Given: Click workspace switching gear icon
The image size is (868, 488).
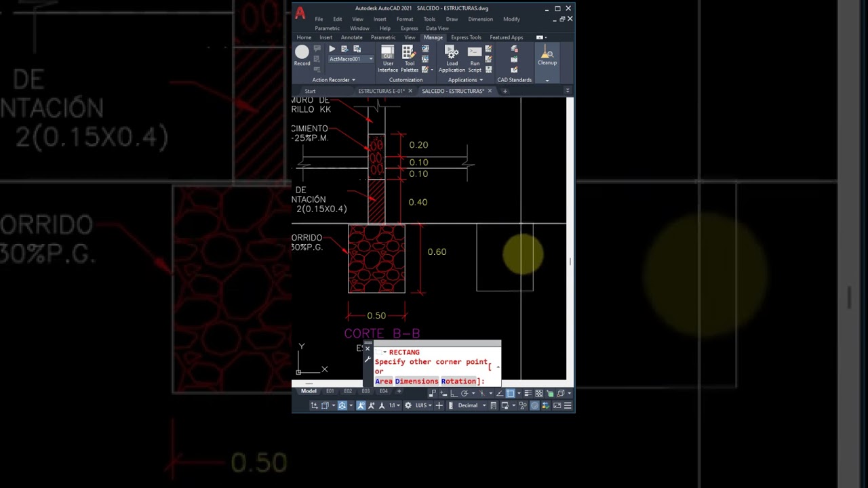Looking at the screenshot, I should click(408, 406).
